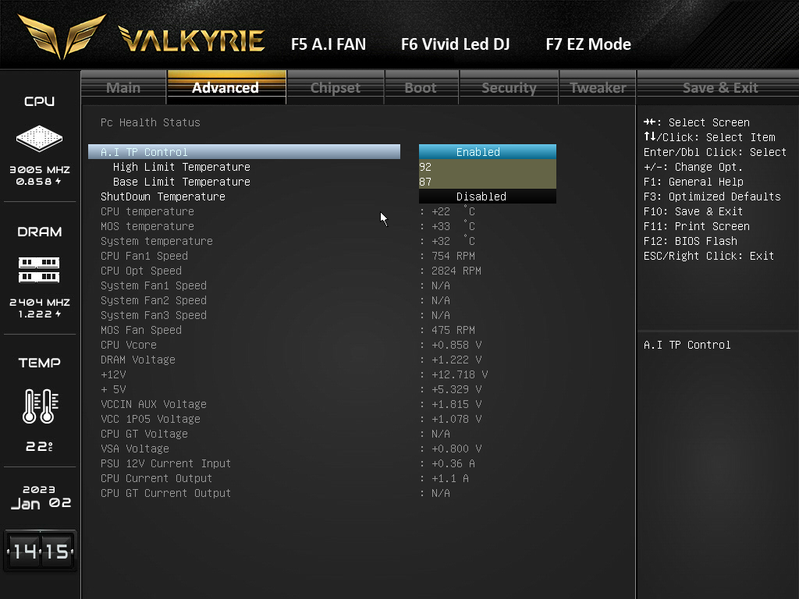Screen dimensions: 799x599
Task: Click the 14:15 flip clock display
Action: [x=40, y=551]
